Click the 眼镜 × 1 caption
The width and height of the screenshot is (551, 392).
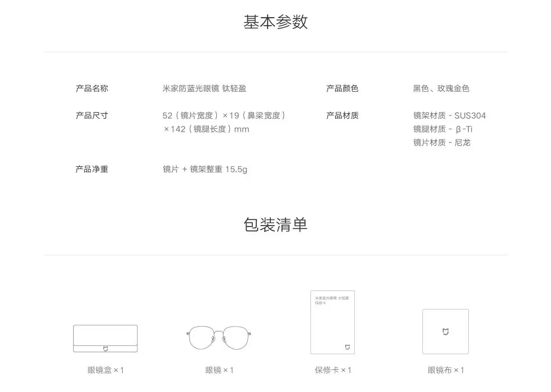[x=219, y=370]
